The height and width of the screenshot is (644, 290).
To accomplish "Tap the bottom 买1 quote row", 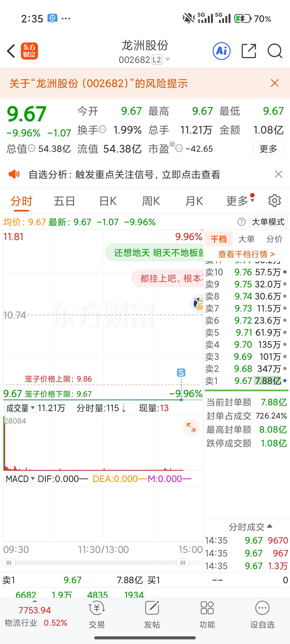I will tap(217, 580).
